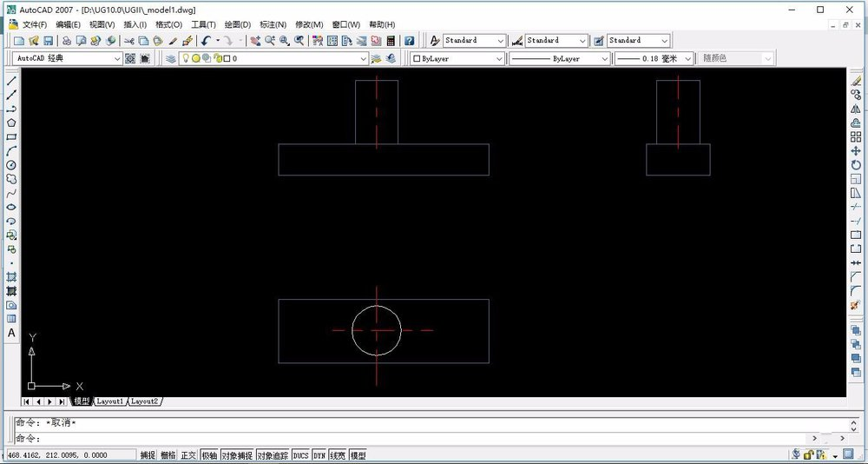Click the Plot (print) icon
Viewport: 868px width, 464px height.
click(x=67, y=41)
